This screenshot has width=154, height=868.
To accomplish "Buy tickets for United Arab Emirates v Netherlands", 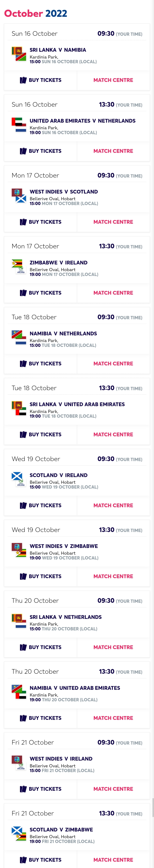I will [41, 151].
